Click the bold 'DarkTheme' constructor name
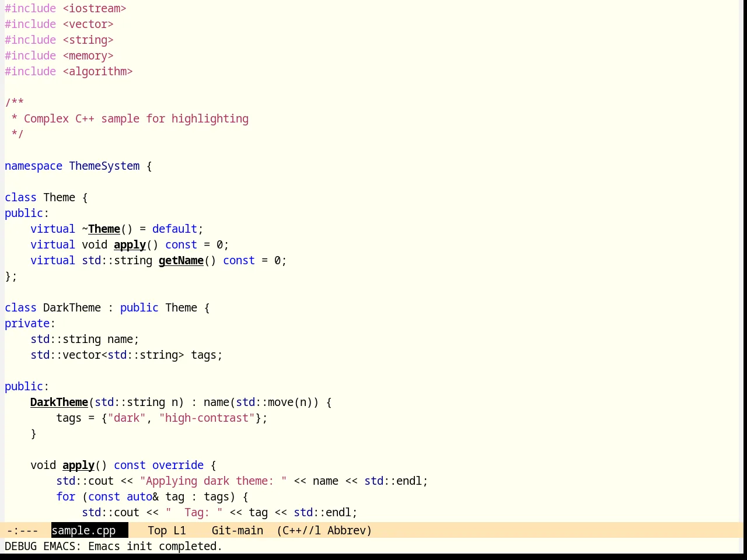The width and height of the screenshot is (747, 560). pyautogui.click(x=59, y=402)
